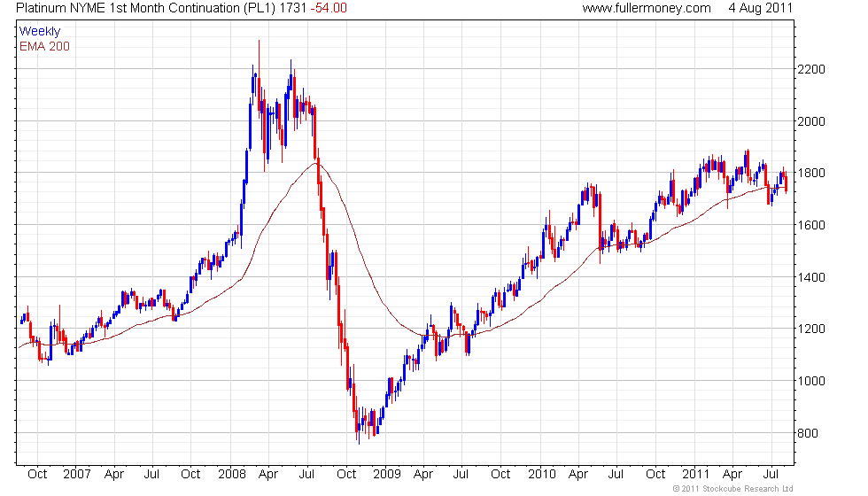Click the y-axis label '1000'
The image size is (868, 496).
click(811, 381)
